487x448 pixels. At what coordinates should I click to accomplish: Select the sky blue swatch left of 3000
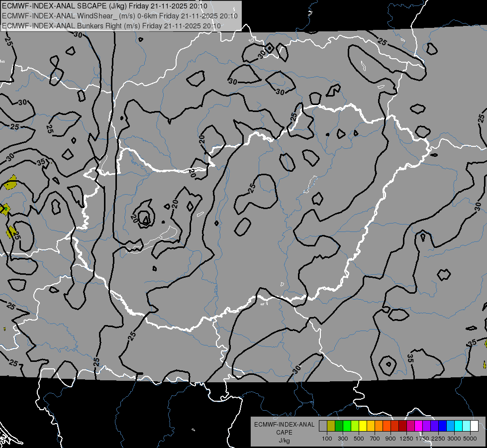(450, 426)
